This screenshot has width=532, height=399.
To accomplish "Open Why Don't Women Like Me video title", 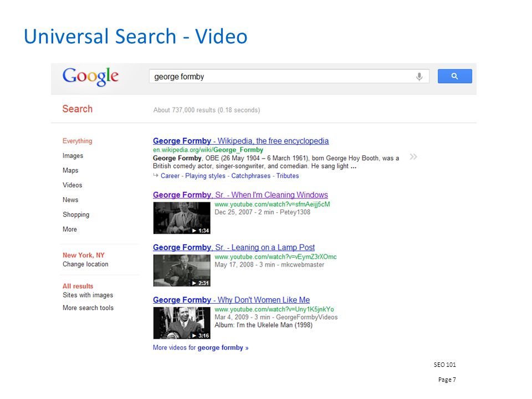I will pos(231,300).
